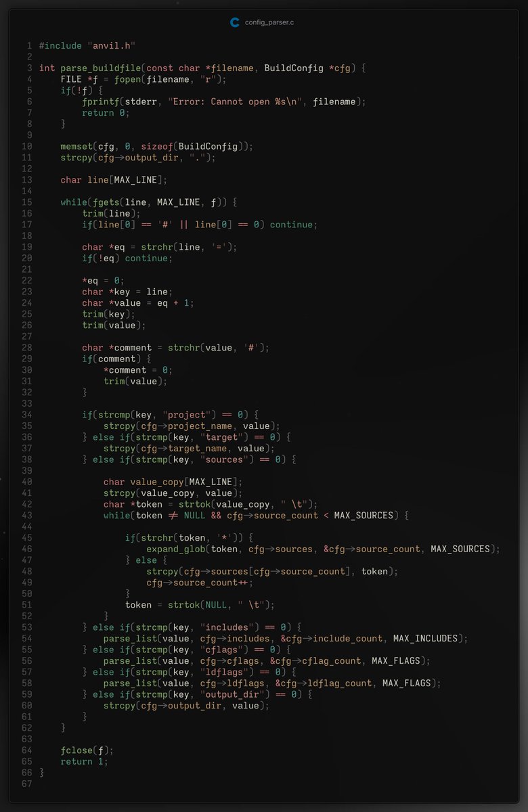This screenshot has width=528, height=812.
Task: Click the 'fclose(f);' statement
Action: coord(87,750)
